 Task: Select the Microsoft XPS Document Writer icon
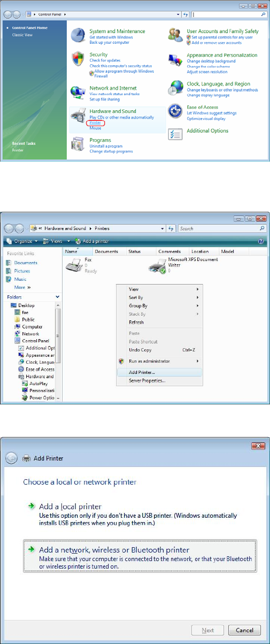(x=158, y=266)
